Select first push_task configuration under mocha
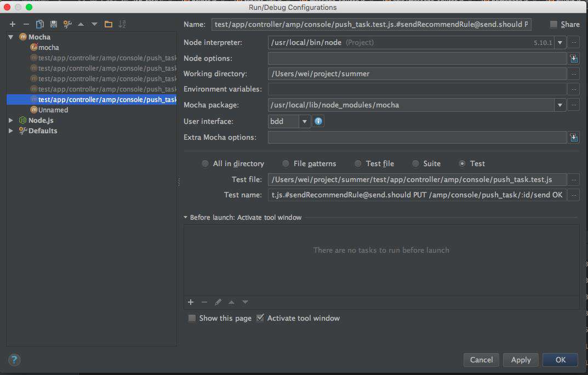 point(103,58)
